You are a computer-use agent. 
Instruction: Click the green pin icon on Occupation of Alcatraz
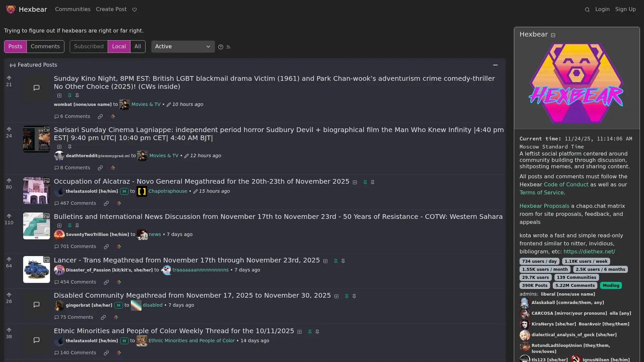coord(365,182)
